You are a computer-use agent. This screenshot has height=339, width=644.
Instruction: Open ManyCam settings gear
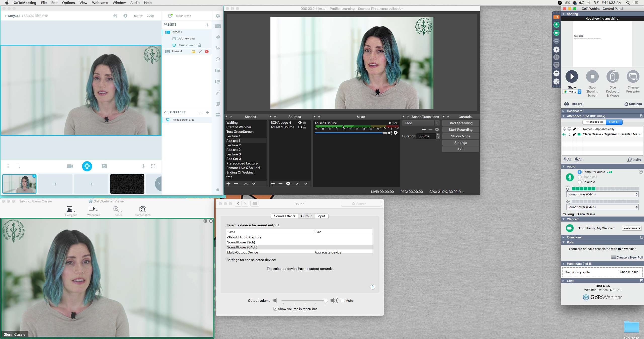tap(218, 16)
